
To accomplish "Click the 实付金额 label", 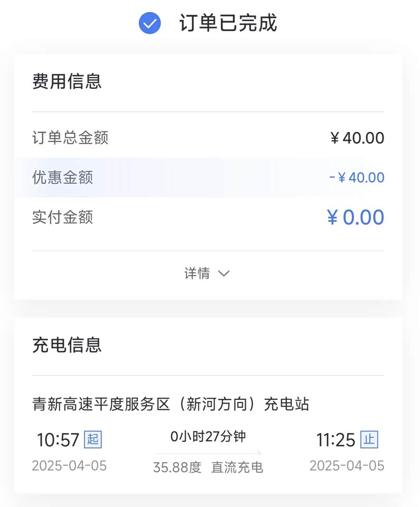I will pos(63,217).
